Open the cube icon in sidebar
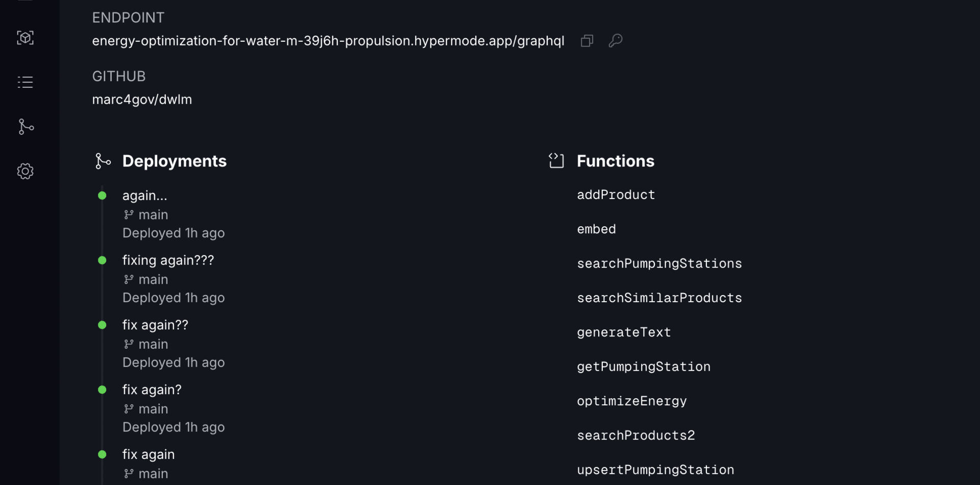 [25, 38]
